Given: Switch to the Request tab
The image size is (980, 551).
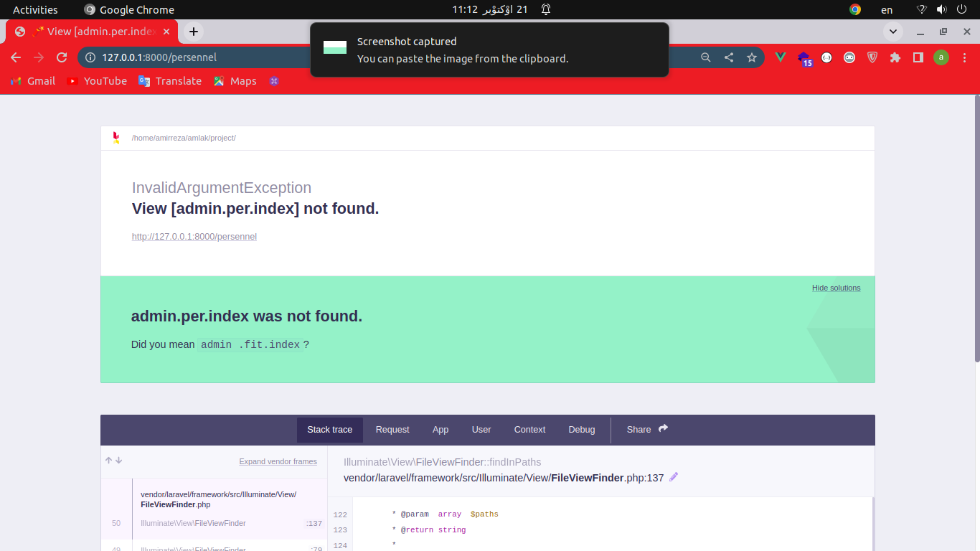Looking at the screenshot, I should click(x=392, y=430).
